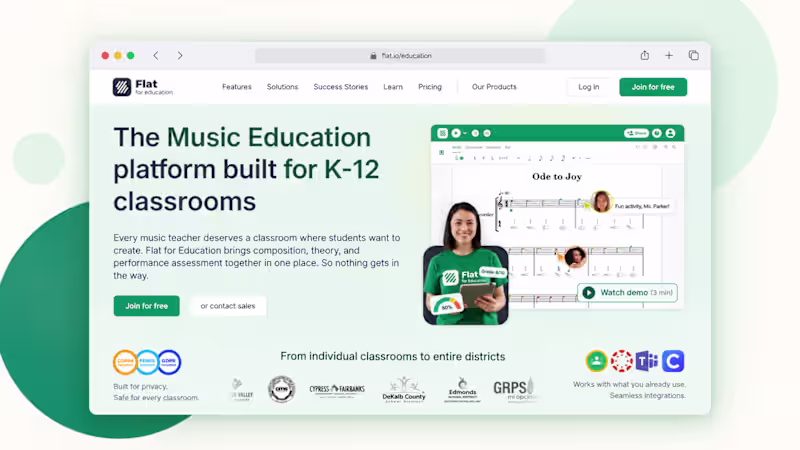Click the address bar showing flat.io/education
800x450 pixels.
[x=400, y=56]
